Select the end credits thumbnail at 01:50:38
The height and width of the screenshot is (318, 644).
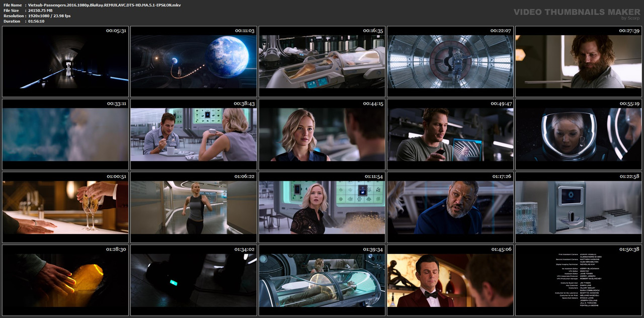coord(579,280)
